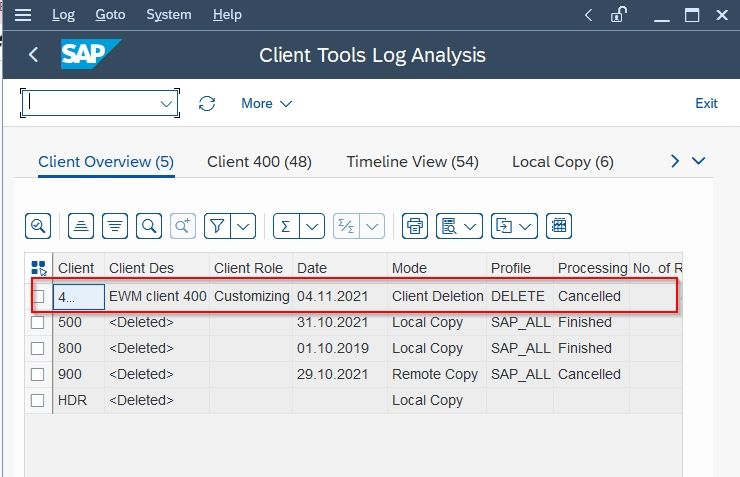The width and height of the screenshot is (740, 477).
Task: Select the '31.10.2021' date cell
Action: [x=340, y=322]
